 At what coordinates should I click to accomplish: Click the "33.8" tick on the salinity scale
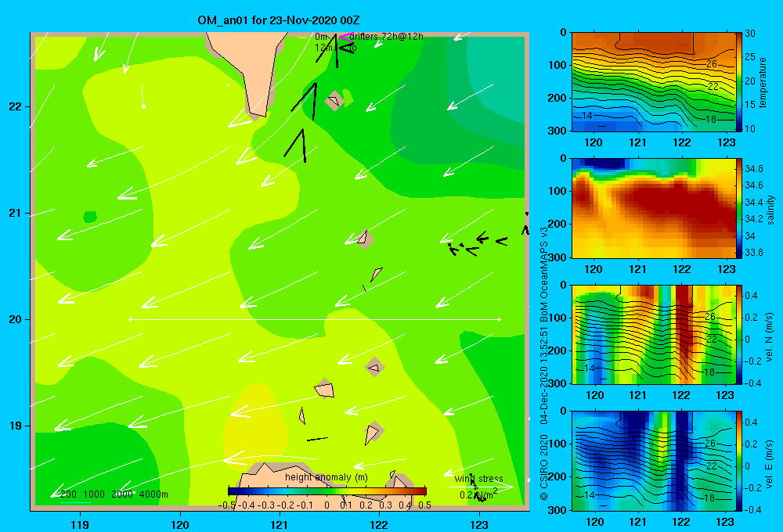753,253
